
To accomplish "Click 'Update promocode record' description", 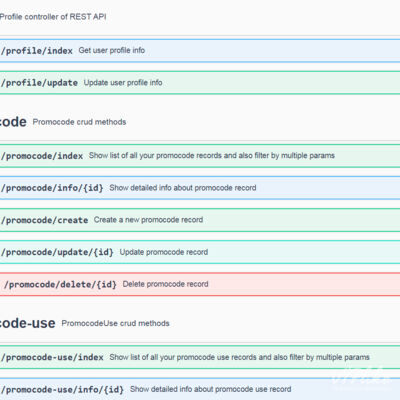I will [x=164, y=252].
